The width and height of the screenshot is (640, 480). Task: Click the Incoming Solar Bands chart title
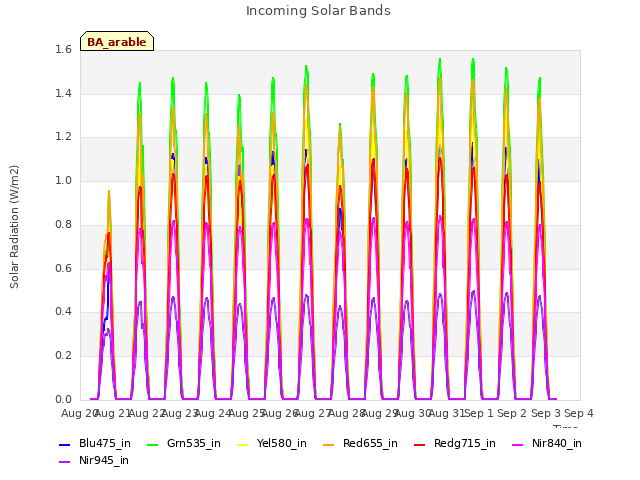point(318,11)
